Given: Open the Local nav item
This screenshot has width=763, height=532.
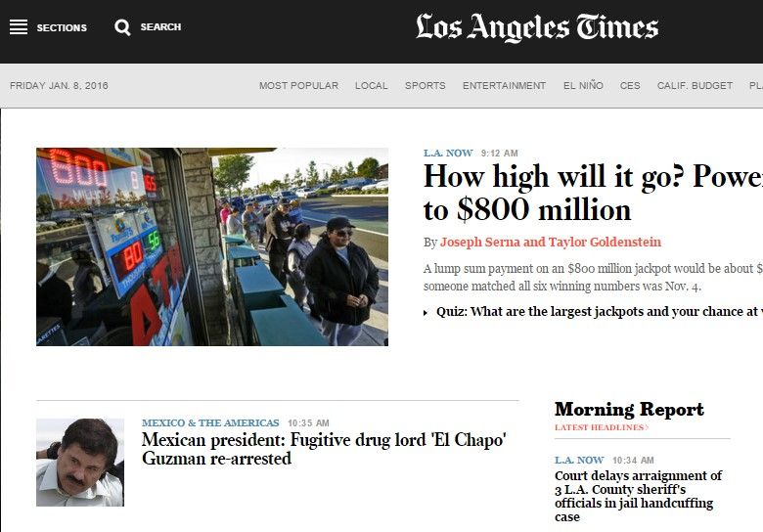Looking at the screenshot, I should 372,86.
